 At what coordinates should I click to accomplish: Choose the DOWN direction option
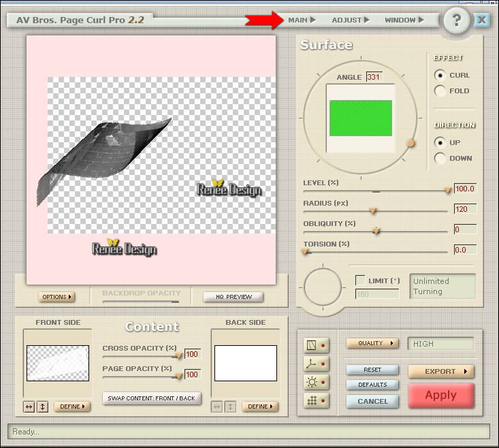tap(440, 158)
